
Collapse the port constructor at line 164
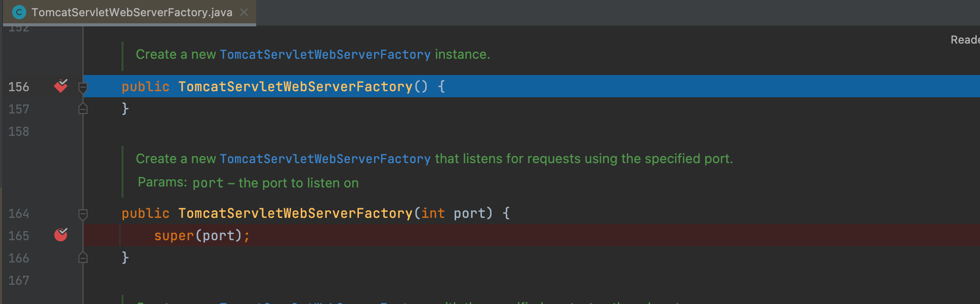click(83, 214)
